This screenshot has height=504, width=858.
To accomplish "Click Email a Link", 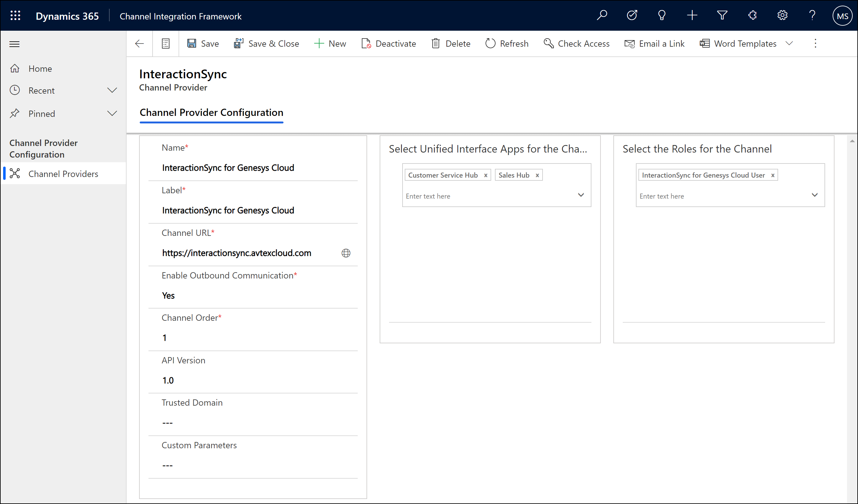I will (x=654, y=44).
